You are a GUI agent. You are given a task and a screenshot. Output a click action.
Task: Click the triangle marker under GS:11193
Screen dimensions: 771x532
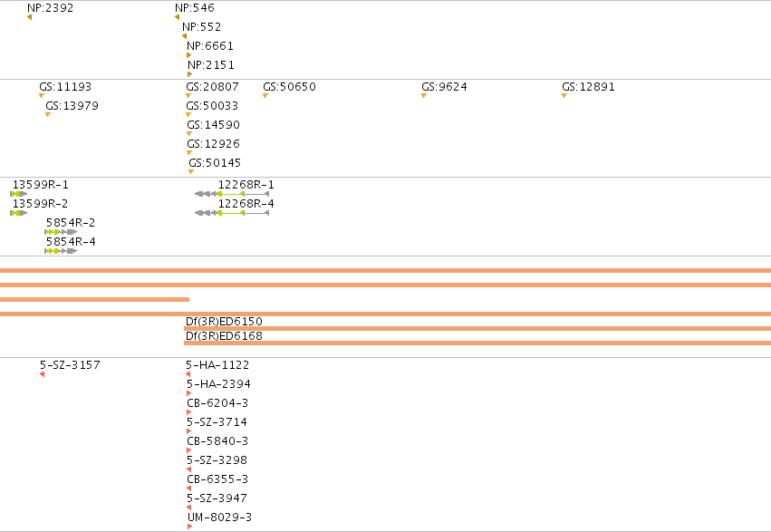42,96
